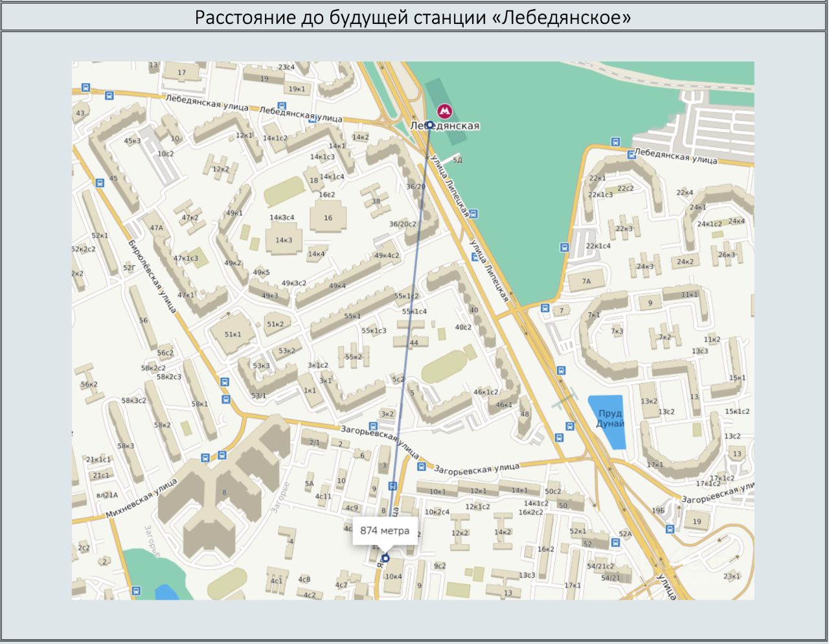Click bus stop icon beside building 53/1

click(225, 399)
